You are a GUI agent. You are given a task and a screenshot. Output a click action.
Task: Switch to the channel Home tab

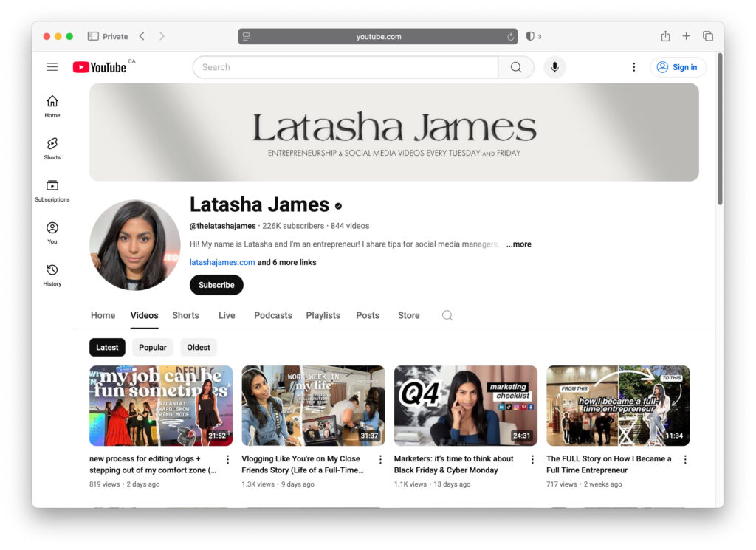pyautogui.click(x=103, y=315)
